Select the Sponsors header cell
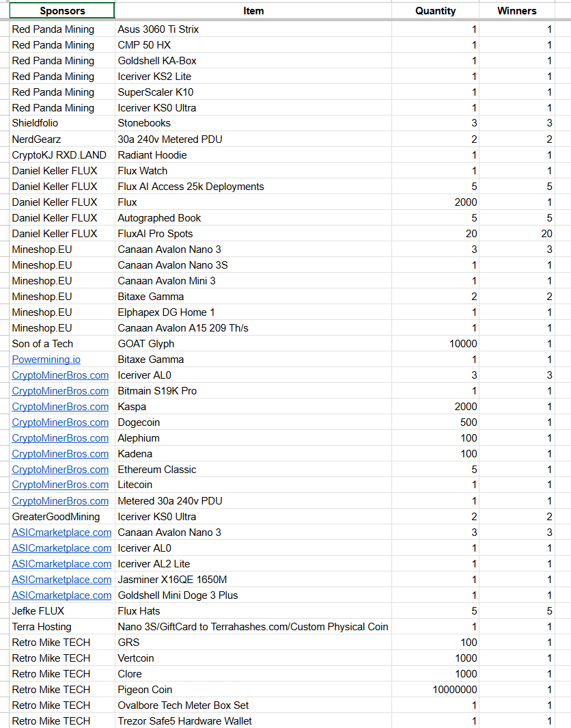 click(x=62, y=11)
